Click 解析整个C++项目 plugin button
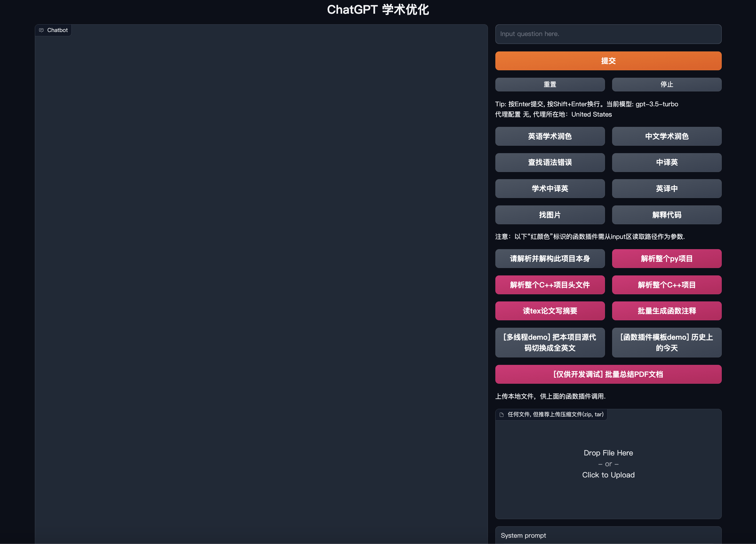 click(x=666, y=285)
